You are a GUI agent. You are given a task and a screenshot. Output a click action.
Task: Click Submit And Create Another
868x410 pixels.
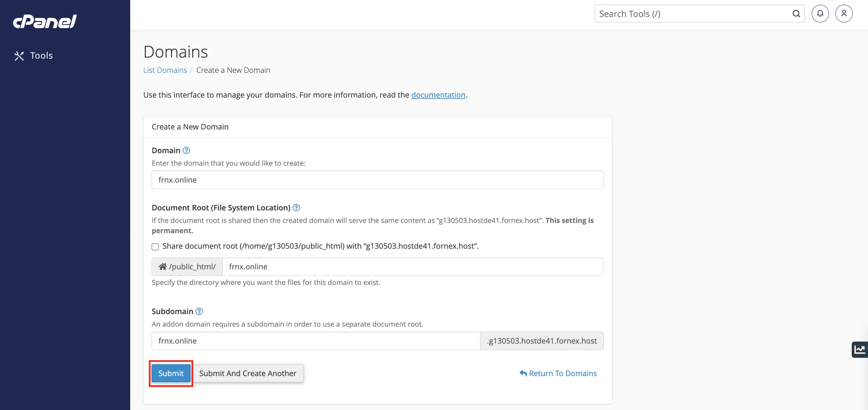coord(248,373)
